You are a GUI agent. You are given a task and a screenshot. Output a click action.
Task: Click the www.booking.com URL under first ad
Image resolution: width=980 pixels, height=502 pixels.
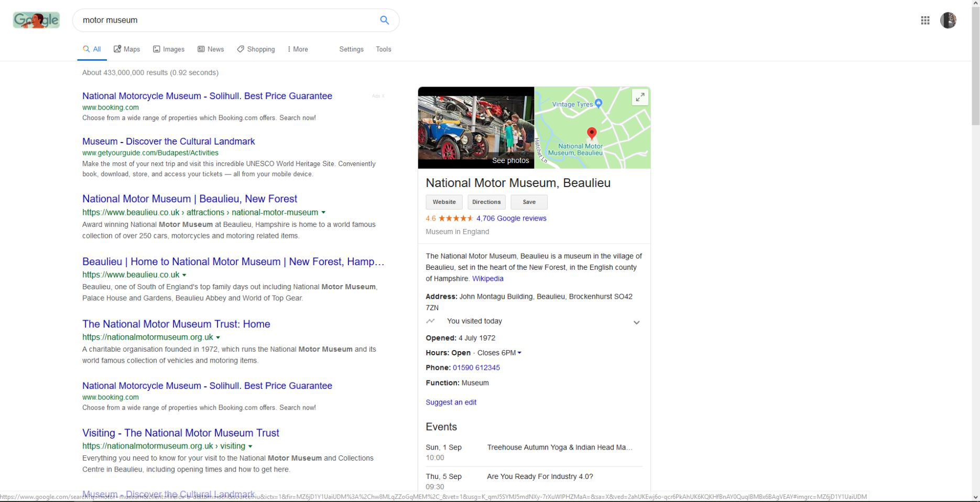point(111,107)
